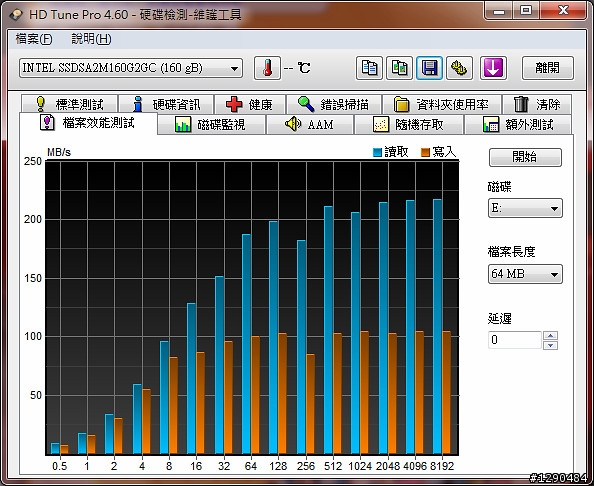
Task: Click the copy text to clipboard icon
Action: [x=369, y=68]
